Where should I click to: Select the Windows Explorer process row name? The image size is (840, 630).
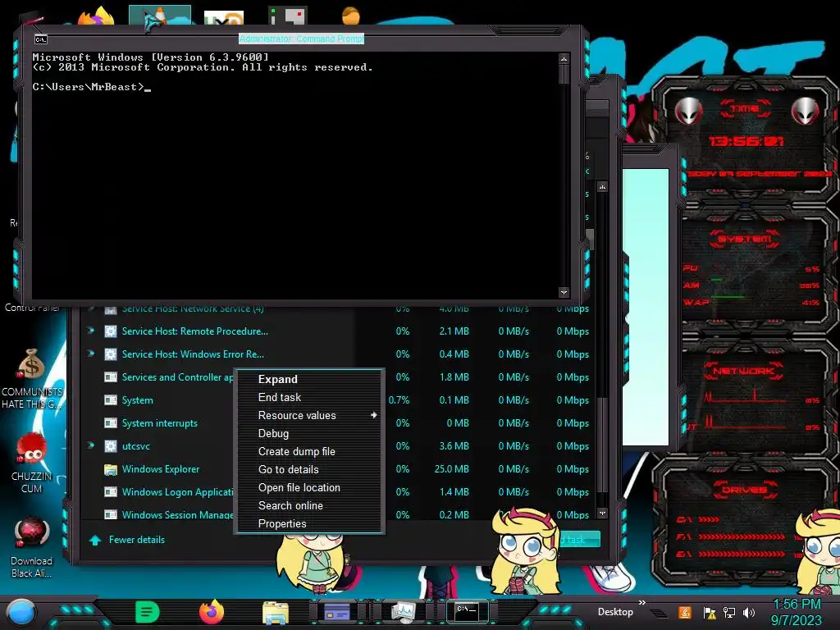[161, 469]
